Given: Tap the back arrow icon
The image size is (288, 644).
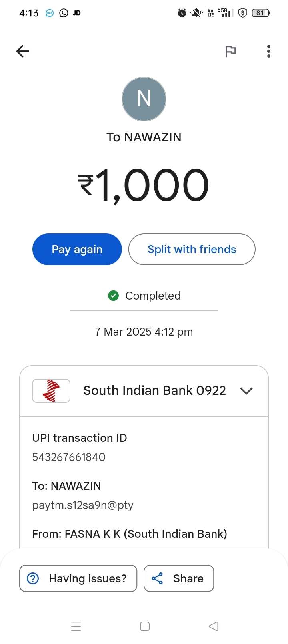Looking at the screenshot, I should [x=23, y=51].
